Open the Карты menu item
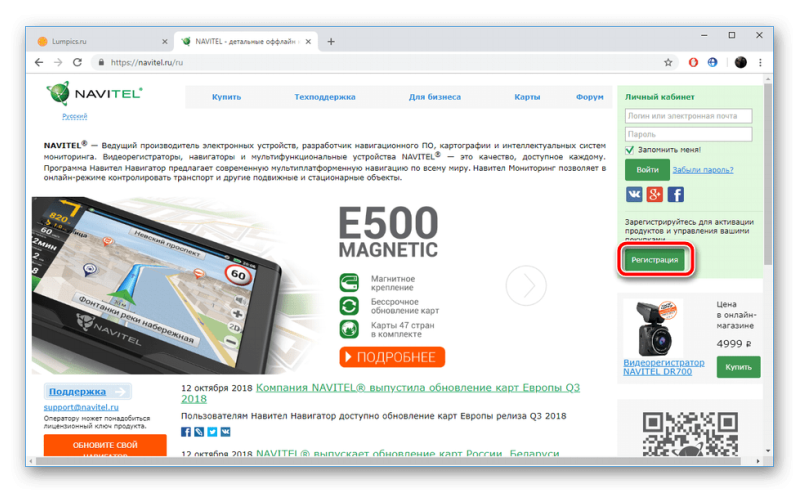The image size is (800, 493). point(527,97)
